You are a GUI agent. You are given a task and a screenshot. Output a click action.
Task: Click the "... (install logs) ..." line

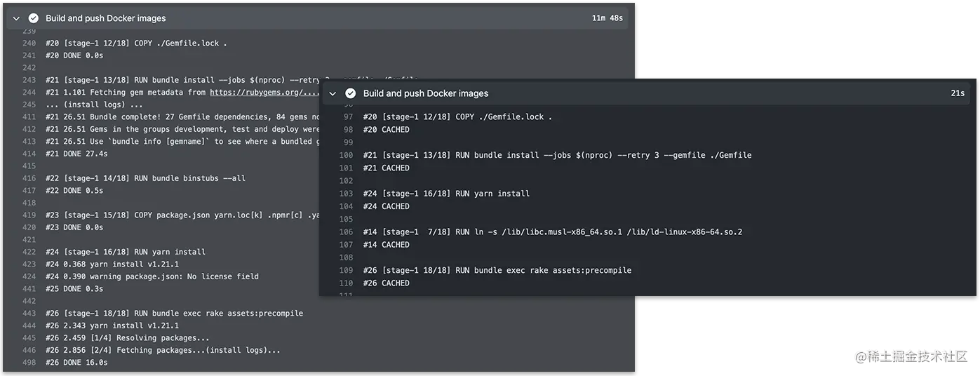[x=95, y=105]
